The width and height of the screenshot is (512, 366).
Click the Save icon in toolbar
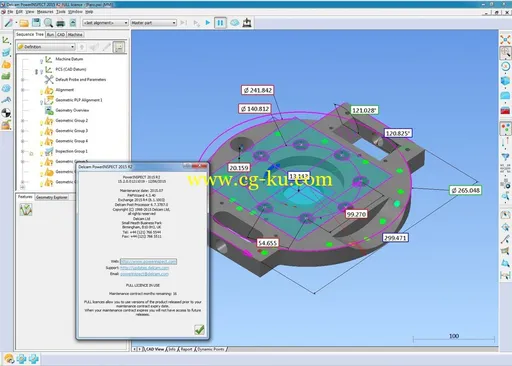[x=36, y=23]
